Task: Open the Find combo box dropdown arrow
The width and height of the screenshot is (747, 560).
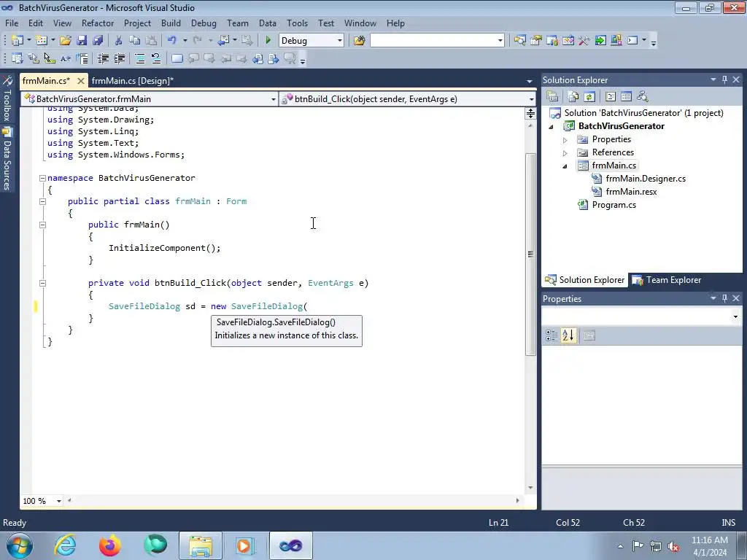Action: pos(500,41)
